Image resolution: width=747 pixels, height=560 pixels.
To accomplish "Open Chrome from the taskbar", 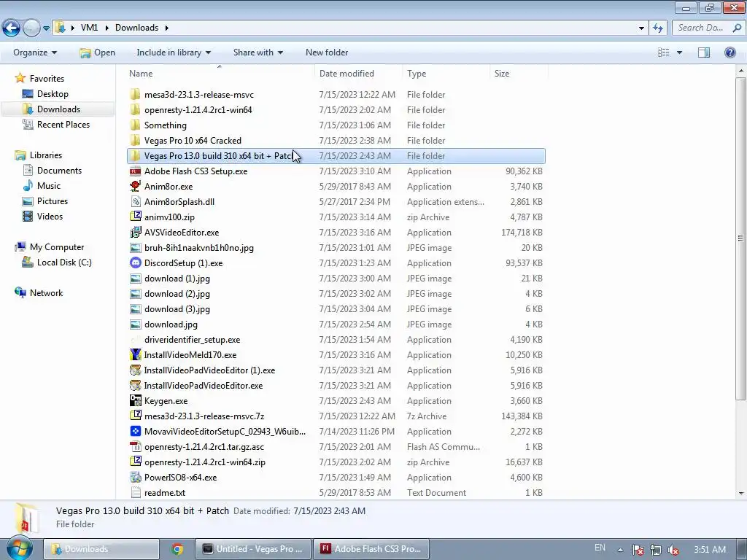I will (177, 549).
